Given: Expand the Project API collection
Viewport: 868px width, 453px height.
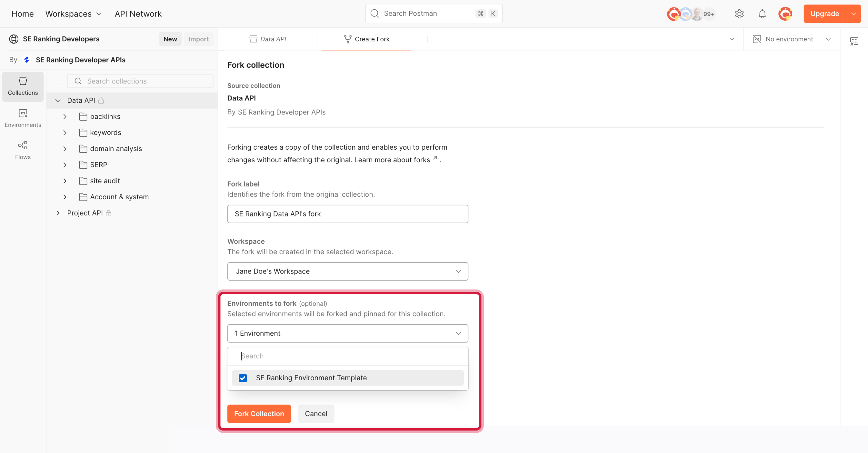Looking at the screenshot, I should click(x=58, y=213).
